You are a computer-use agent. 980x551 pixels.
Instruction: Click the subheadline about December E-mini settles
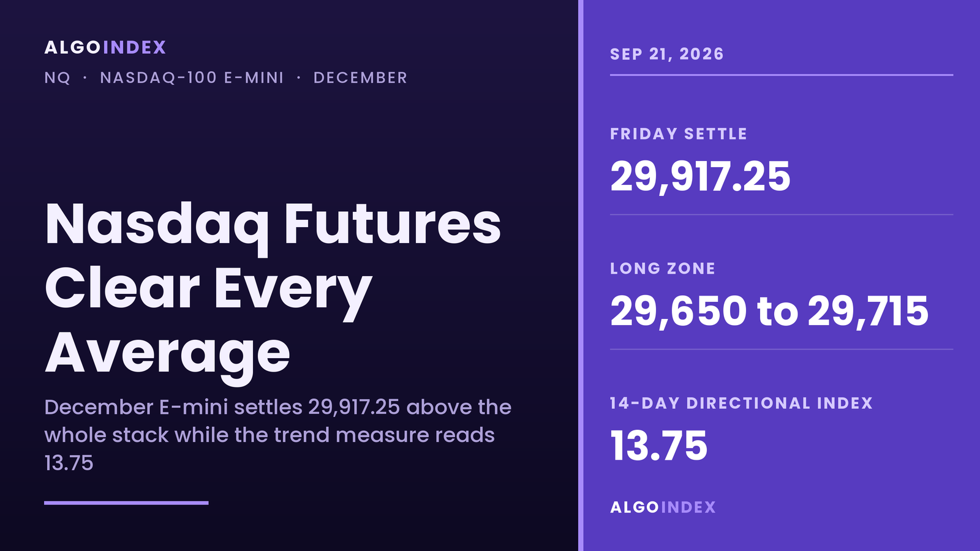pyautogui.click(x=278, y=435)
